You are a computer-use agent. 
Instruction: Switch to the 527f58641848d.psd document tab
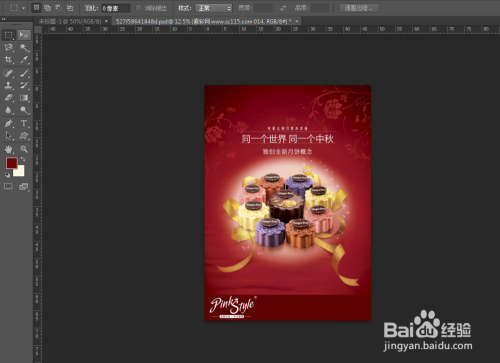pyautogui.click(x=203, y=21)
